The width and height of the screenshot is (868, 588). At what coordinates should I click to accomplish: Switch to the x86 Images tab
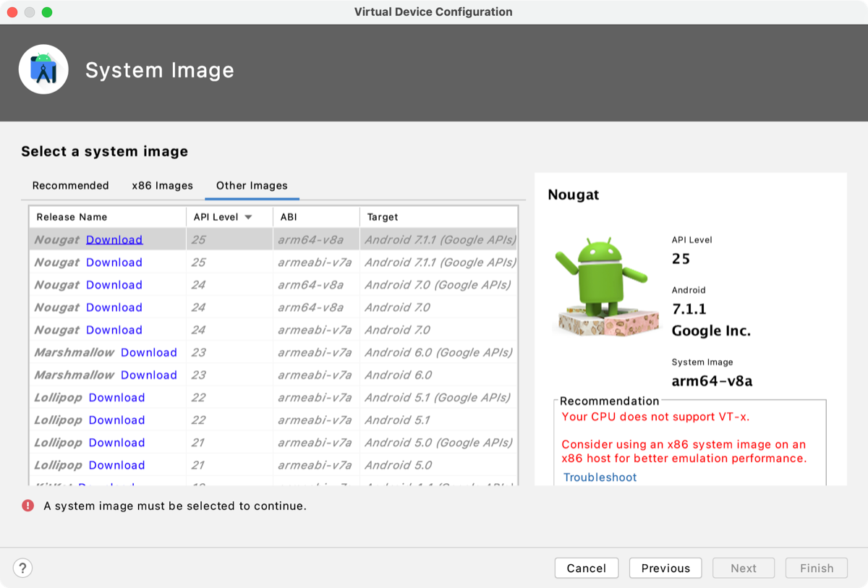click(162, 185)
